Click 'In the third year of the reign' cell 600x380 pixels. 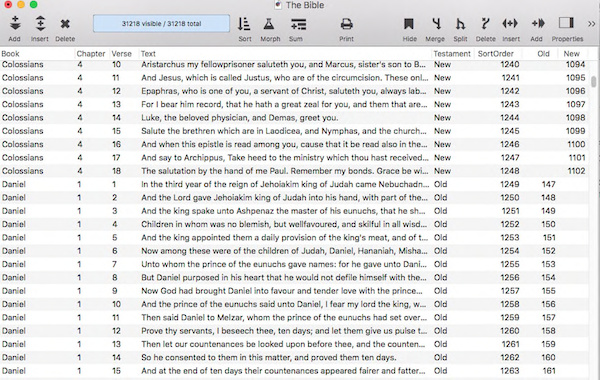tap(285, 184)
